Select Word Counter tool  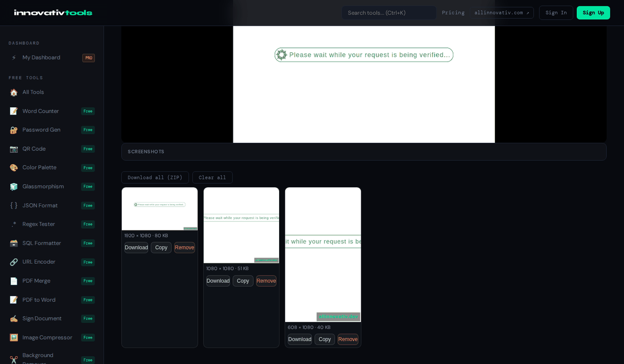[52, 111]
